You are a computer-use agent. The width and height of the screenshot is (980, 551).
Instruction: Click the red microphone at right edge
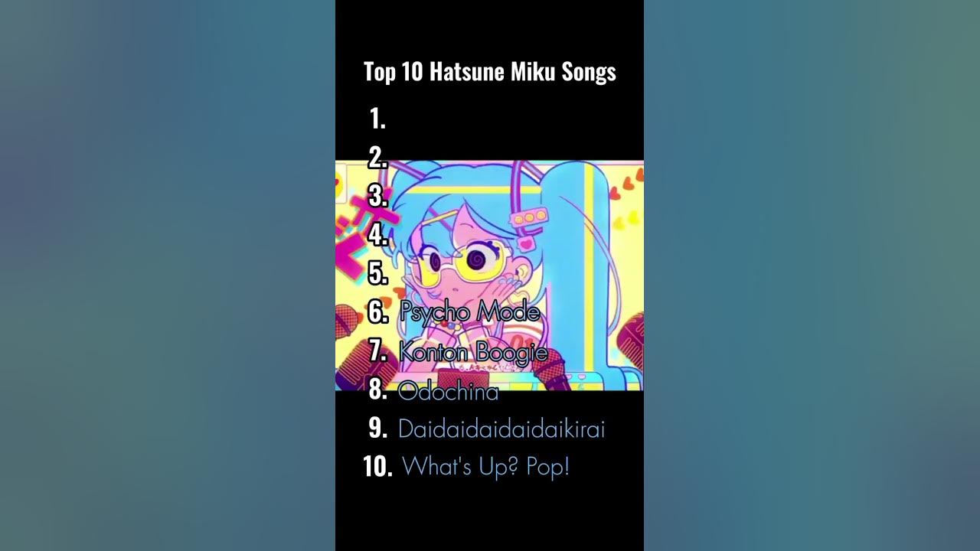tap(631, 337)
